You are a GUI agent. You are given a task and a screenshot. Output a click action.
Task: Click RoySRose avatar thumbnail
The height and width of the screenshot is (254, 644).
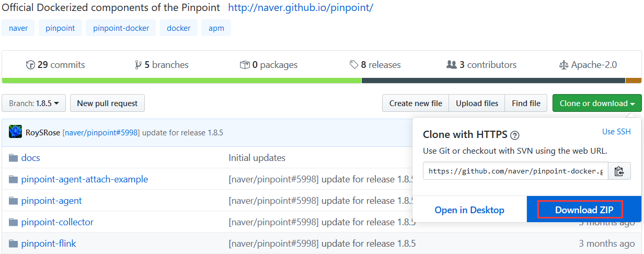point(15,132)
